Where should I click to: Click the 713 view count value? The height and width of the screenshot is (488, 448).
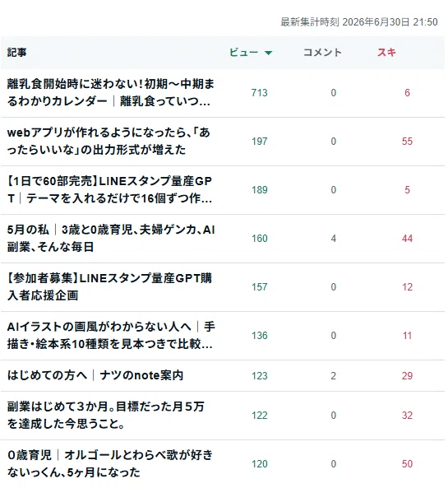259,93
